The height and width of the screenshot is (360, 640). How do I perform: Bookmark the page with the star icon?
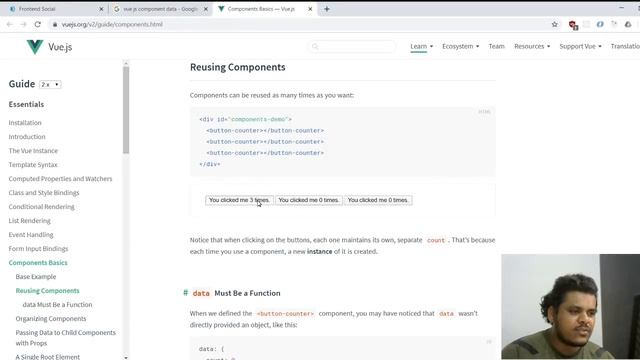pyautogui.click(x=554, y=24)
